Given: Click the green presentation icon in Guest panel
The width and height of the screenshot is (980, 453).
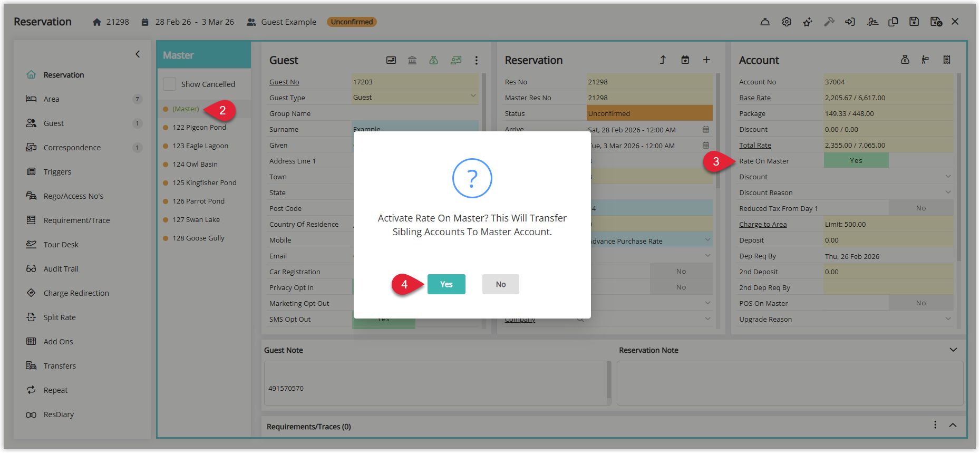Looking at the screenshot, I should [456, 60].
